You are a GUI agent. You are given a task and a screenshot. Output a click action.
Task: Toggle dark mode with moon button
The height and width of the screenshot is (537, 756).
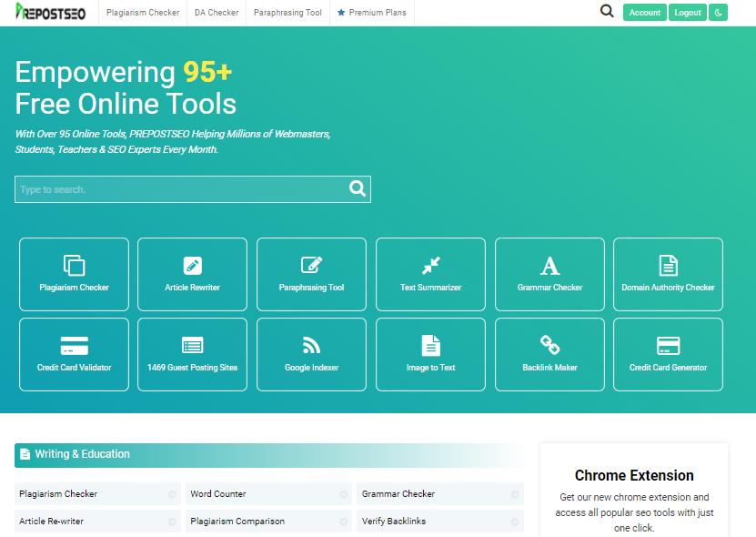point(719,13)
